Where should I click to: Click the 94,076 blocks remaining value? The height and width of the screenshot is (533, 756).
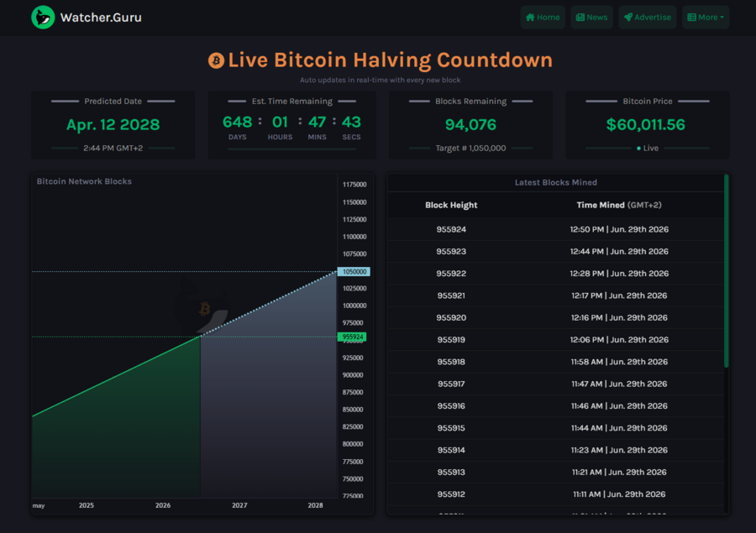pos(470,125)
